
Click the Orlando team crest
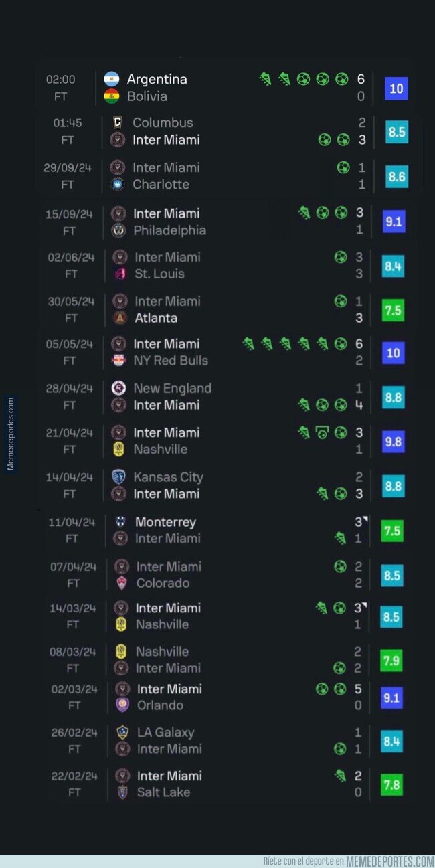click(x=122, y=705)
